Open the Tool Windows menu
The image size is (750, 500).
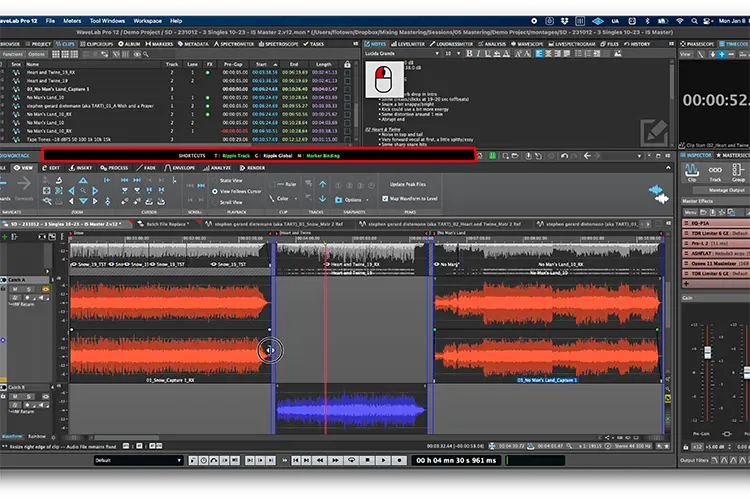tap(107, 21)
